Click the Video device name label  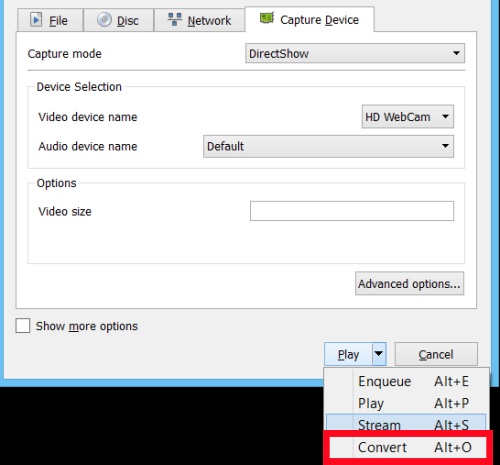click(88, 117)
